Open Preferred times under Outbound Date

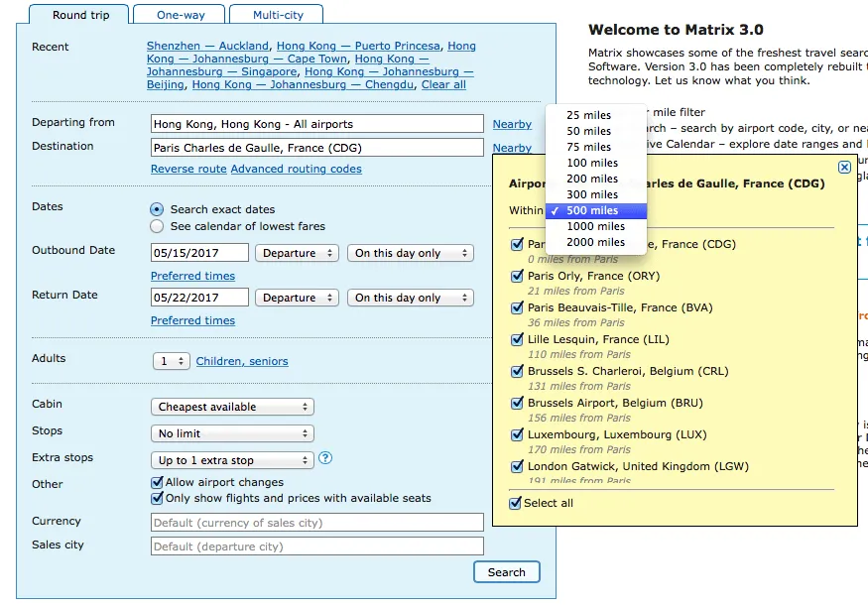click(192, 276)
